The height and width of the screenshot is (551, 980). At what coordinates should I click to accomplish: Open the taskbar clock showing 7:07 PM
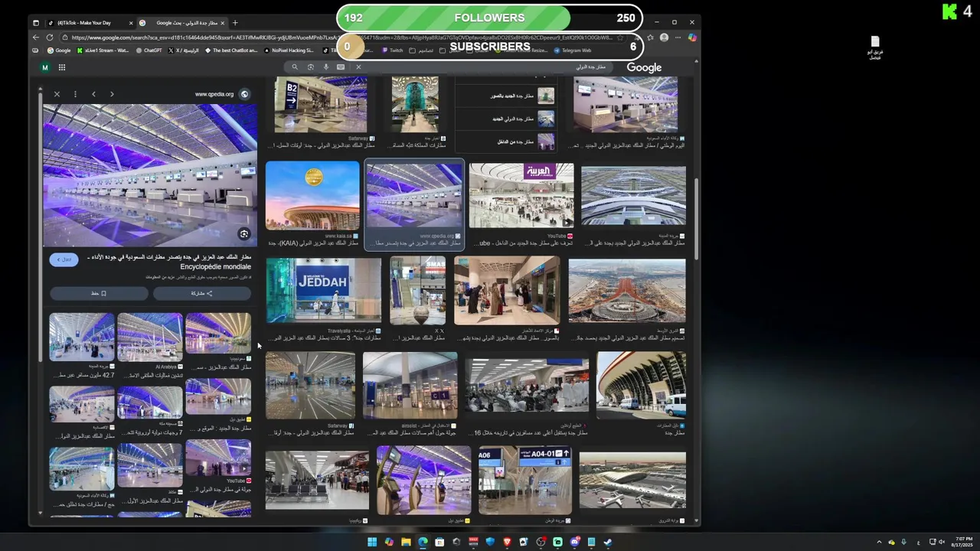pos(962,542)
